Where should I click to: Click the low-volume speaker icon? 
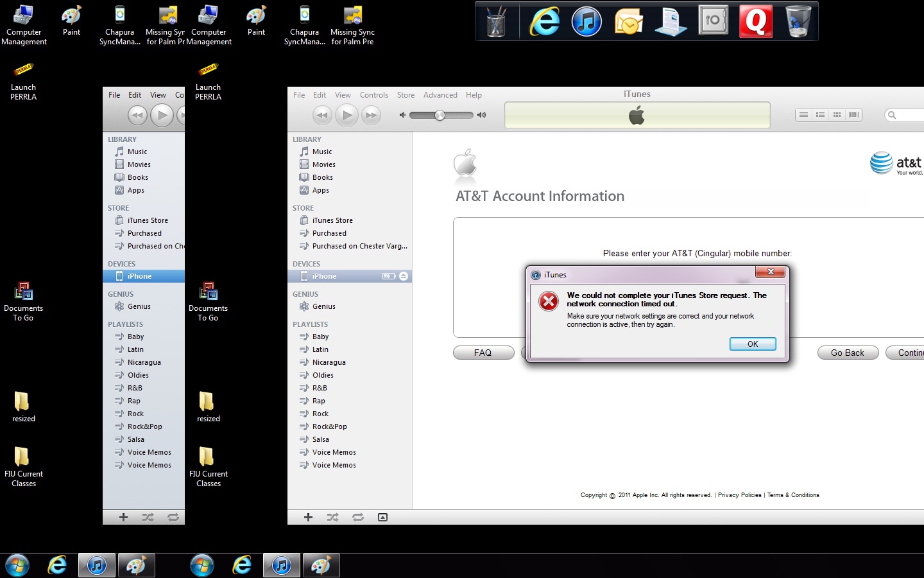click(402, 116)
